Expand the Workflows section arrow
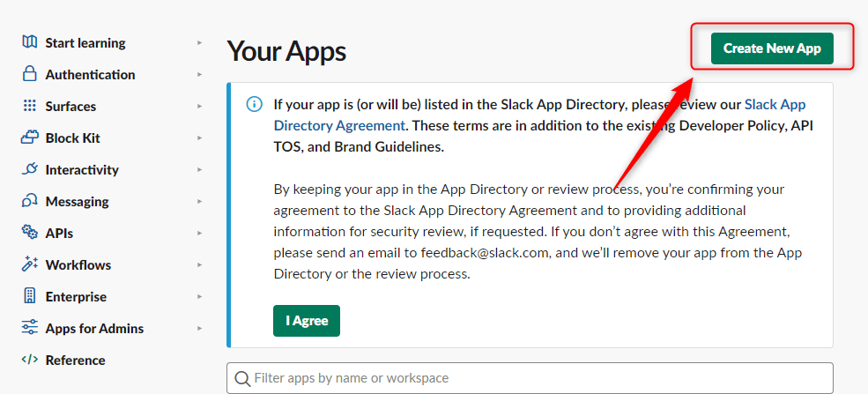868x394 pixels. 200,264
